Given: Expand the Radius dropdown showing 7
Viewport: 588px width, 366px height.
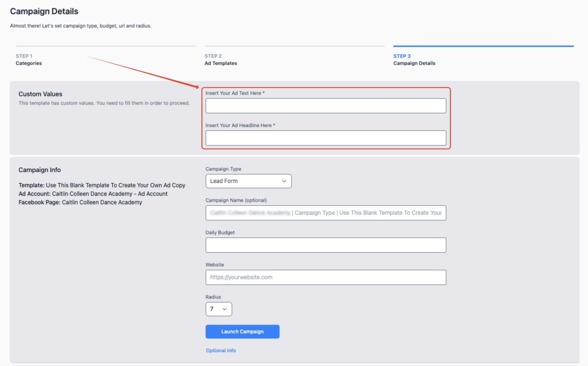Looking at the screenshot, I should (218, 309).
